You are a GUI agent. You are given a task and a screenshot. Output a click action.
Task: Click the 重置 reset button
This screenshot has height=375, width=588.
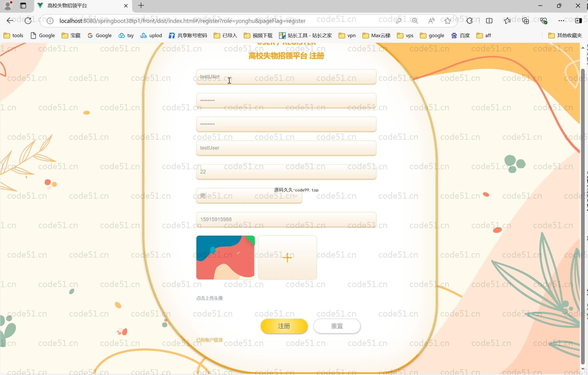click(x=337, y=326)
